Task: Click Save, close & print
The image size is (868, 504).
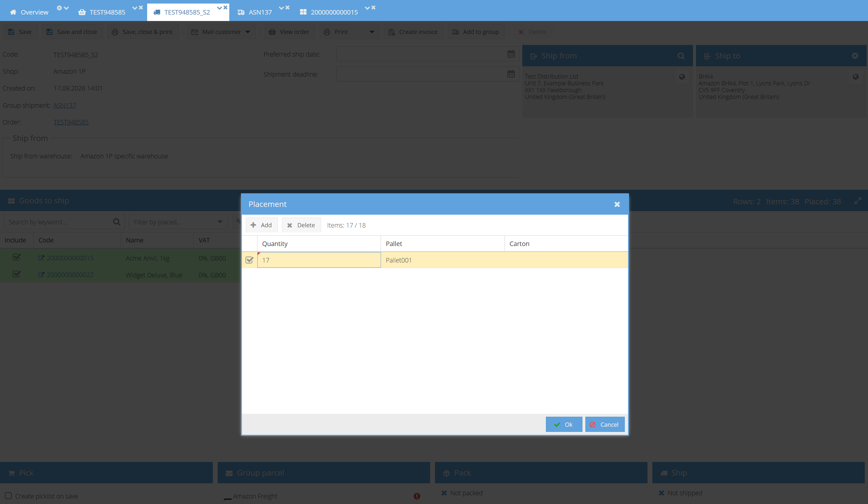Action: [143, 32]
